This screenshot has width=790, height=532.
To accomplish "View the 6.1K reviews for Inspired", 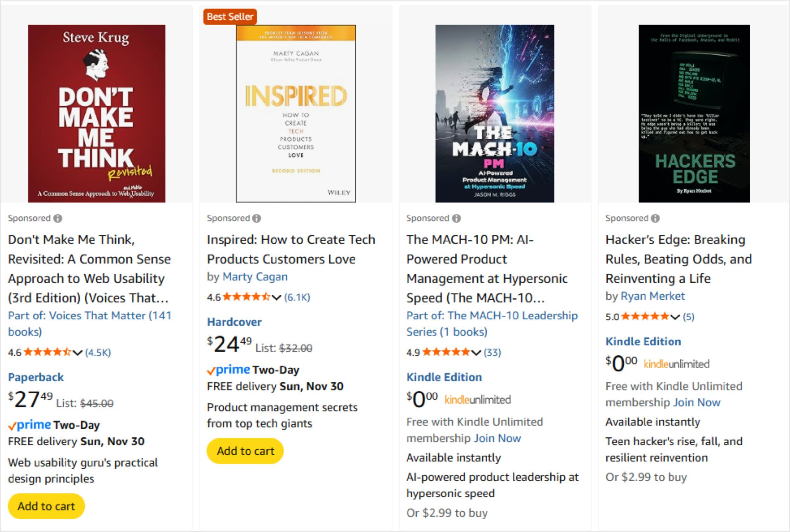I will click(297, 297).
